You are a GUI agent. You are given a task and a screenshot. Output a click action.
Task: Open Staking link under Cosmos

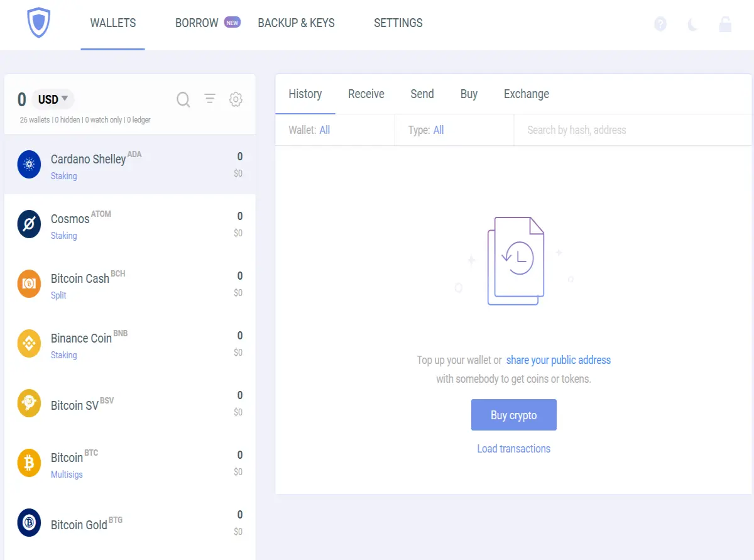click(x=64, y=236)
